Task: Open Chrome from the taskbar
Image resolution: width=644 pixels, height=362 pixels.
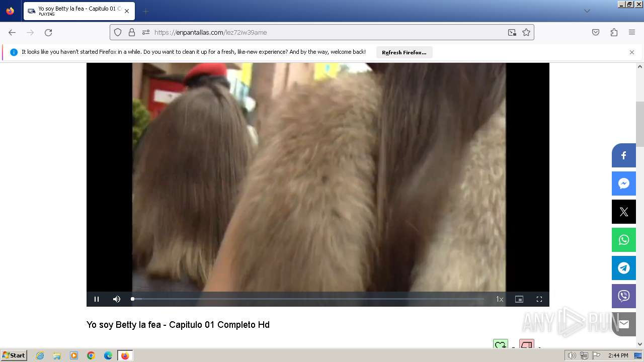Action: click(91, 355)
